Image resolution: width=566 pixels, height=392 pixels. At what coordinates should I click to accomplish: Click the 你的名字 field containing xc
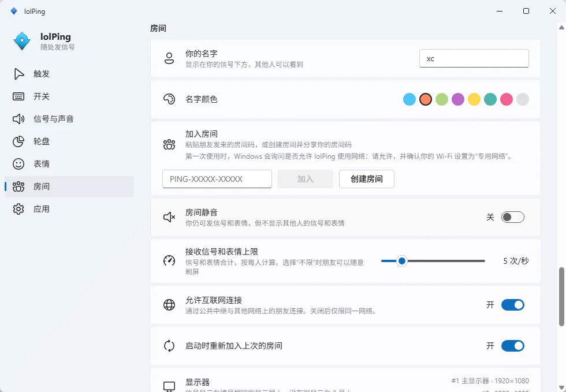pyautogui.click(x=474, y=58)
